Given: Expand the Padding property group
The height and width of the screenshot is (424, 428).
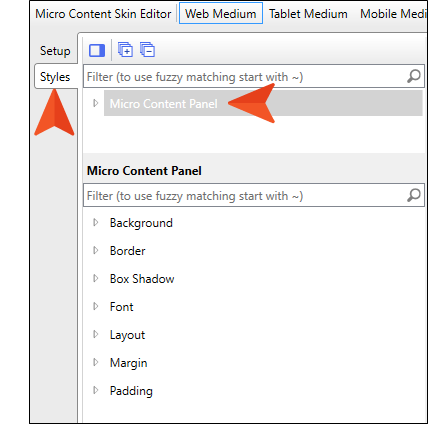Looking at the screenshot, I should (x=96, y=391).
